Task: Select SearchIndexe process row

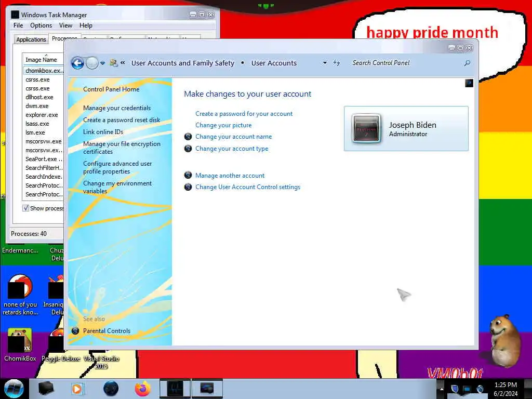Action: (x=44, y=177)
